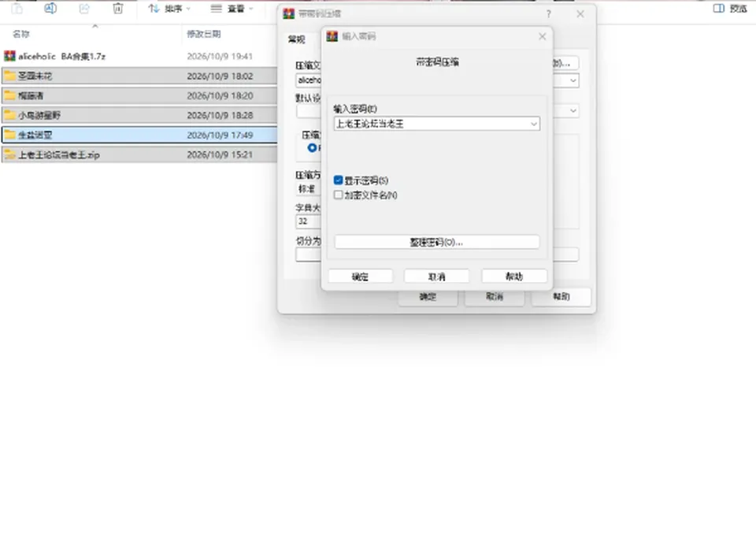Image resolution: width=756 pixels, height=553 pixels.
Task: Enable the 加密文件名 checkbox
Action: coord(338,195)
